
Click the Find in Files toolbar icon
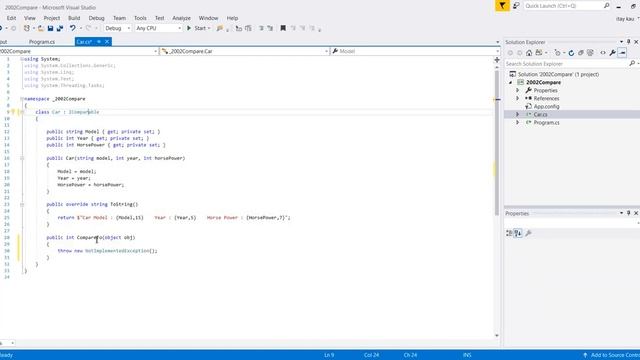(x=220, y=28)
